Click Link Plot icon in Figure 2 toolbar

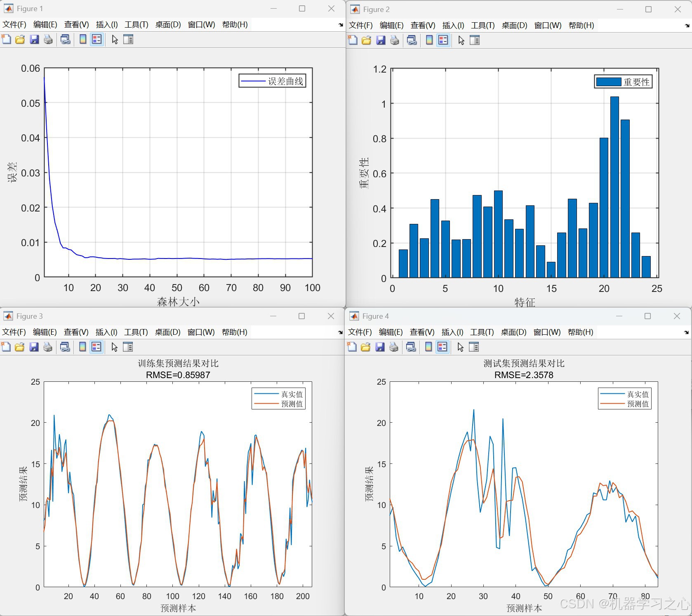coord(412,40)
